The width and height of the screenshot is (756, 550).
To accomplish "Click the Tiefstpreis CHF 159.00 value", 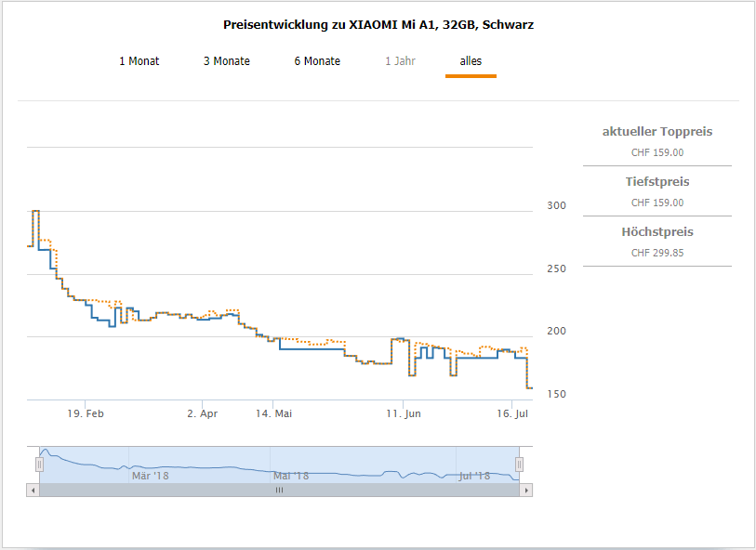I will (x=657, y=203).
